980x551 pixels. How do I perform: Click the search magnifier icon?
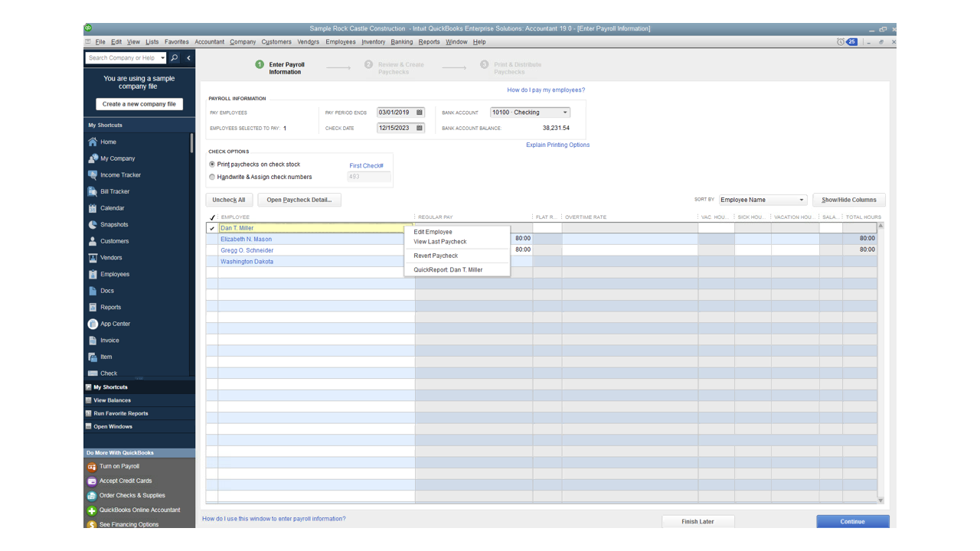(175, 58)
